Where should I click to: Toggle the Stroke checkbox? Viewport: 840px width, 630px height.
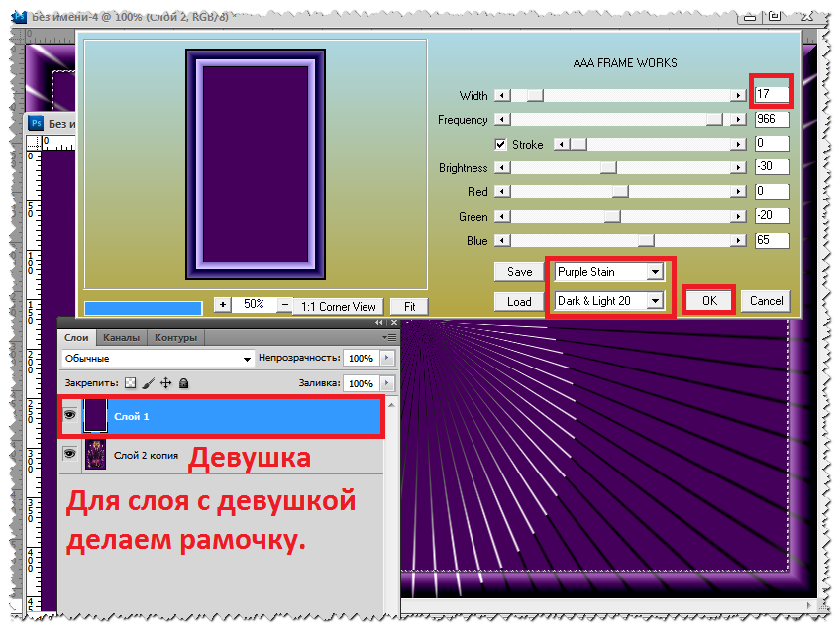500,144
